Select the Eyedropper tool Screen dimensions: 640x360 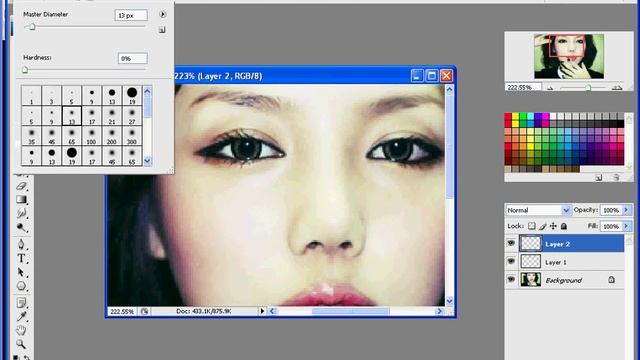pos(22,316)
